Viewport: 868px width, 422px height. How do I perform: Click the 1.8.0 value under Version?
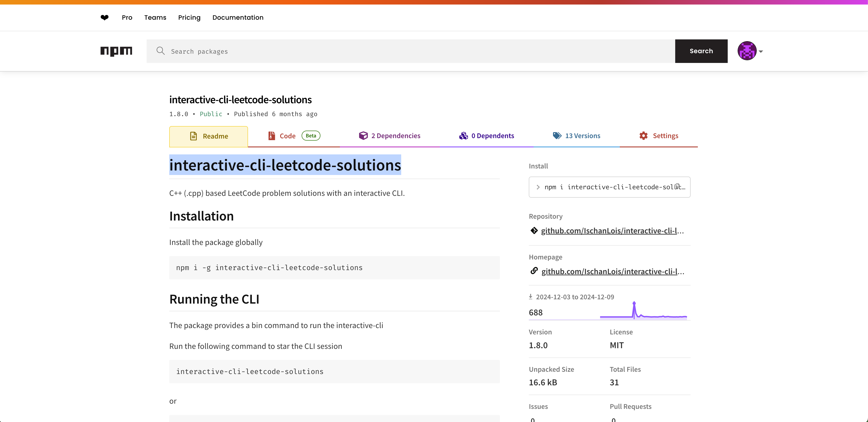538,345
